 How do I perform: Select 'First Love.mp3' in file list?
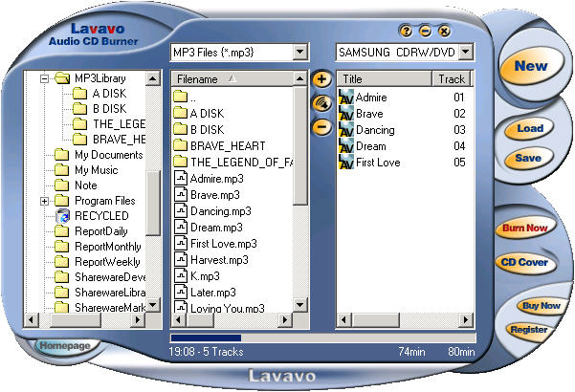tap(224, 244)
